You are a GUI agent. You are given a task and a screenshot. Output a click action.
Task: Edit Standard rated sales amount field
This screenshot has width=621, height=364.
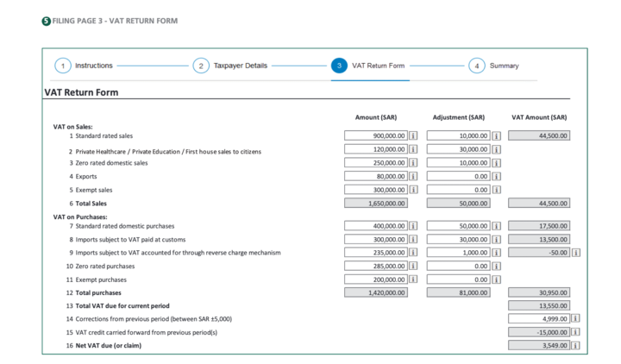[x=375, y=135]
